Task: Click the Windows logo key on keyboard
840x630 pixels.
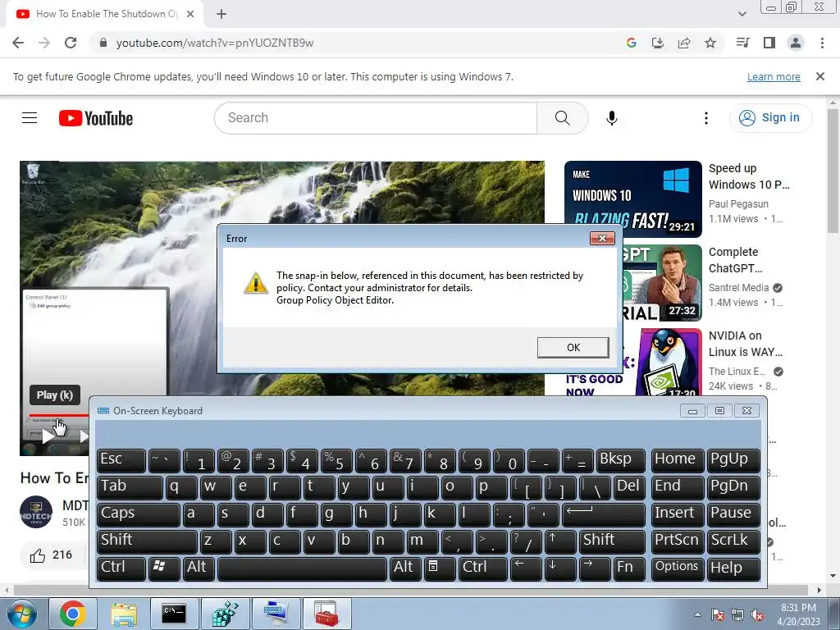Action: tap(164, 568)
